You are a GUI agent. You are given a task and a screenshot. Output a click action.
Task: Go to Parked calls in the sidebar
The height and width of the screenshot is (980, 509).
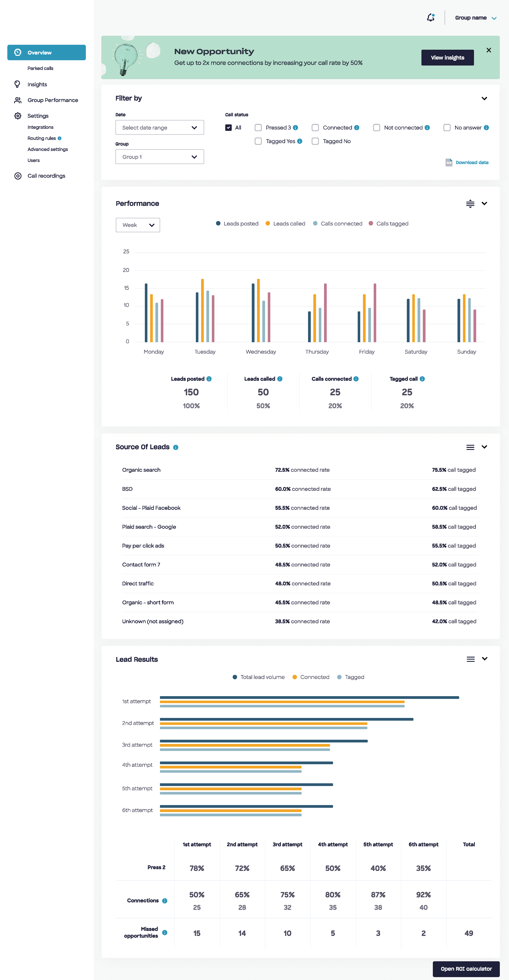click(x=40, y=68)
